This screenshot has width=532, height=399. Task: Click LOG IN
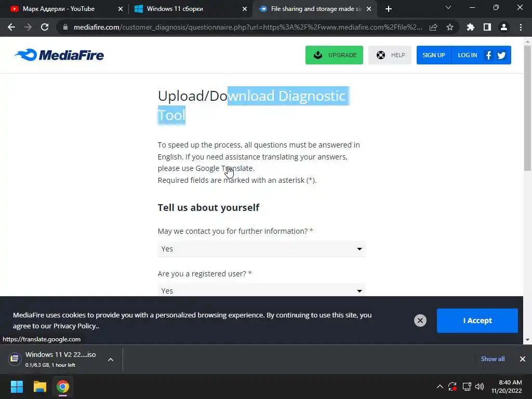(x=467, y=55)
